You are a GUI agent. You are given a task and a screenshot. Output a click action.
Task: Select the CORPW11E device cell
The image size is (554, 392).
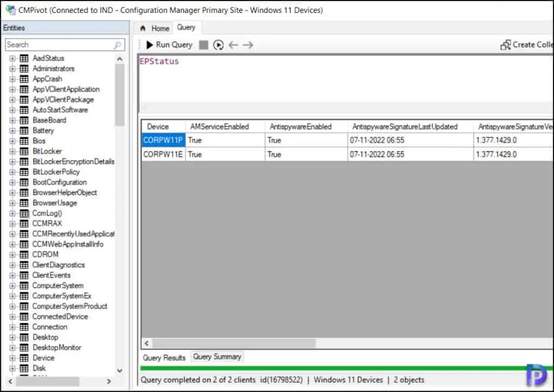(163, 154)
